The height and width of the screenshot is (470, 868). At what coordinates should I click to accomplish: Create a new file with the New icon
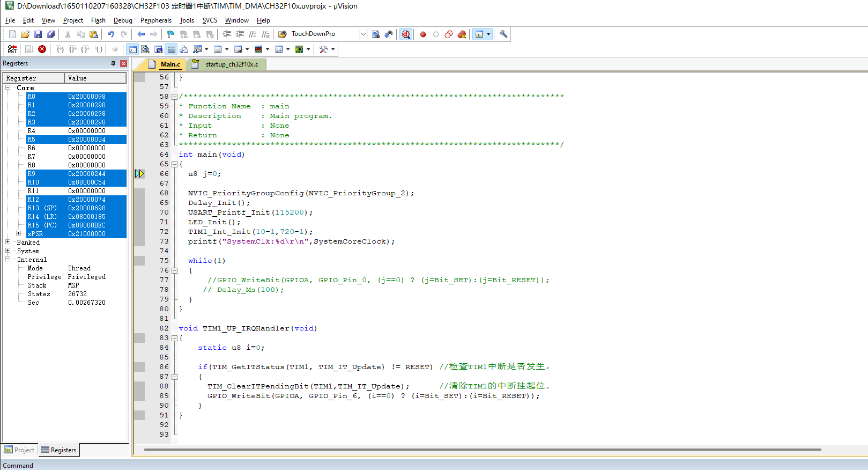12,34
